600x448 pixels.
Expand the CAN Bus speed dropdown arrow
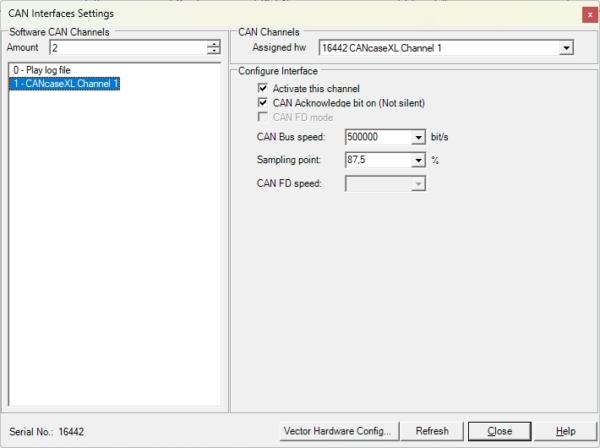click(x=419, y=138)
